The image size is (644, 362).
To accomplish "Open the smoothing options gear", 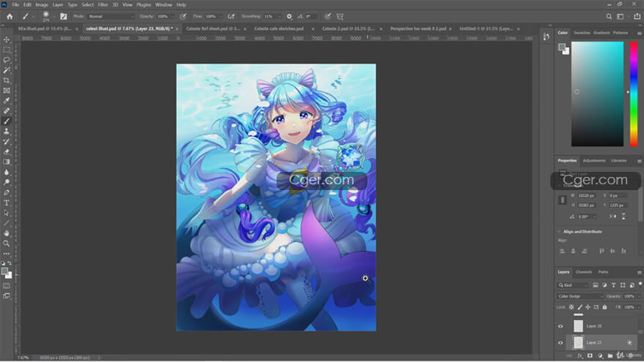I will pos(289,16).
